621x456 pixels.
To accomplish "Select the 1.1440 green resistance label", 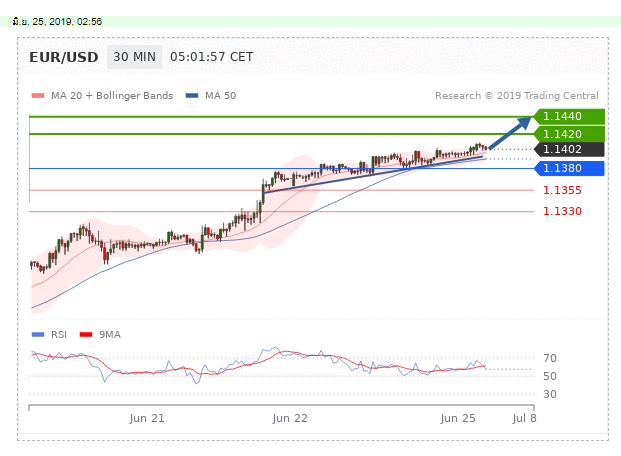I will pyautogui.click(x=570, y=117).
